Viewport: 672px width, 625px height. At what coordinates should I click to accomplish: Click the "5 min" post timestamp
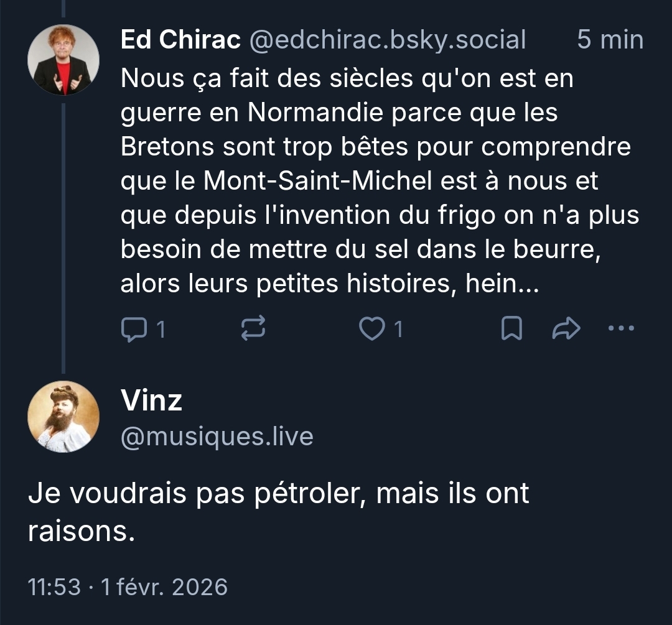point(609,40)
